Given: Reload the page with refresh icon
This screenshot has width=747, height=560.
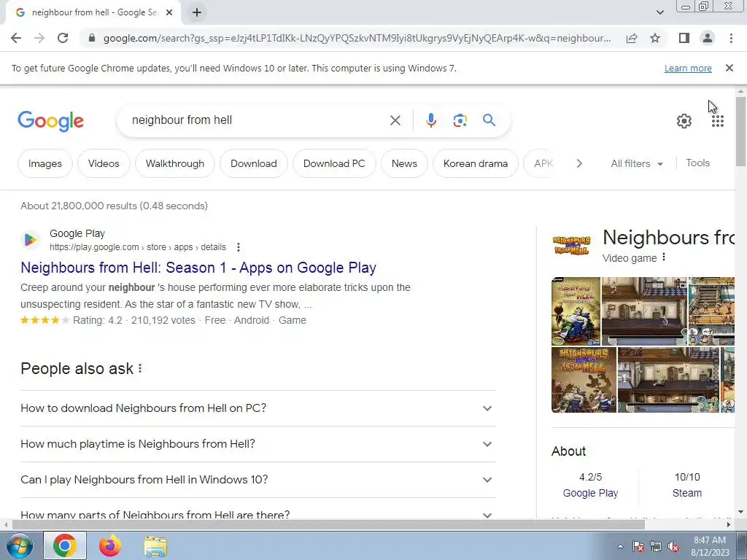Looking at the screenshot, I should point(63,38).
